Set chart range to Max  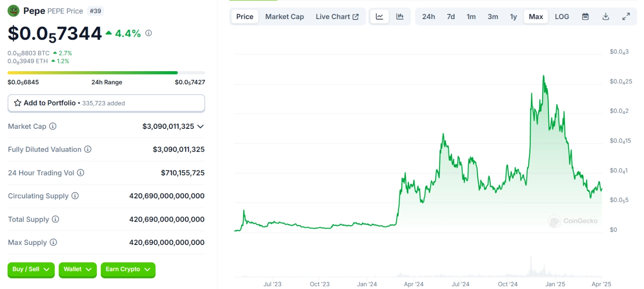[x=536, y=17]
